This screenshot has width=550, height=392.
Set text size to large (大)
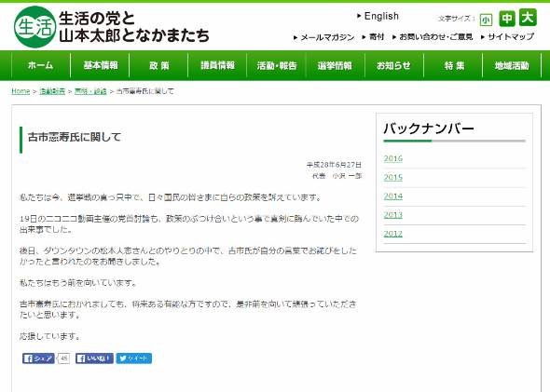click(528, 17)
